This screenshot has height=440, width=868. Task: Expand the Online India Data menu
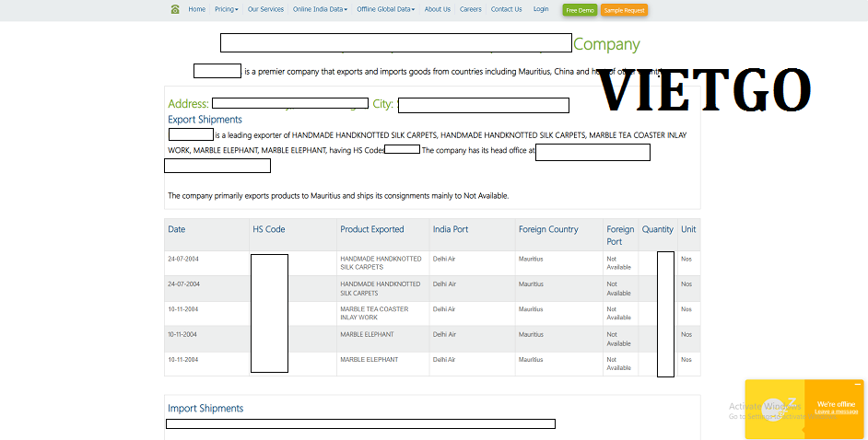click(x=320, y=9)
